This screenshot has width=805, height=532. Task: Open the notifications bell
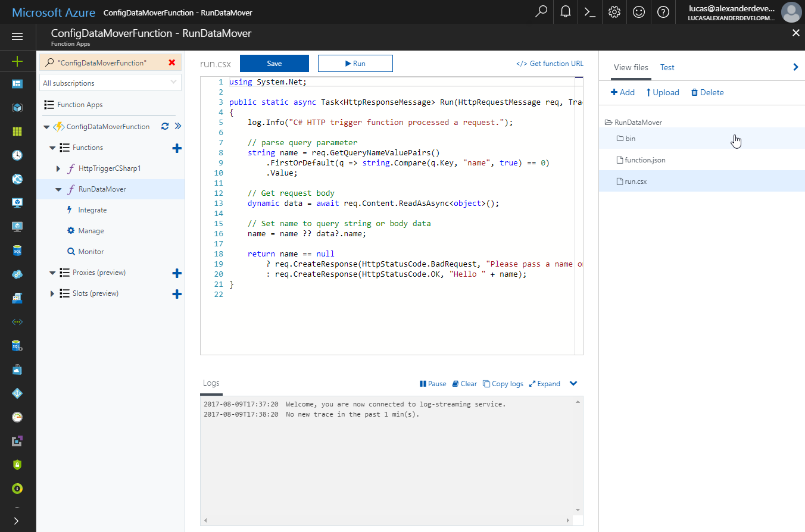pos(566,12)
